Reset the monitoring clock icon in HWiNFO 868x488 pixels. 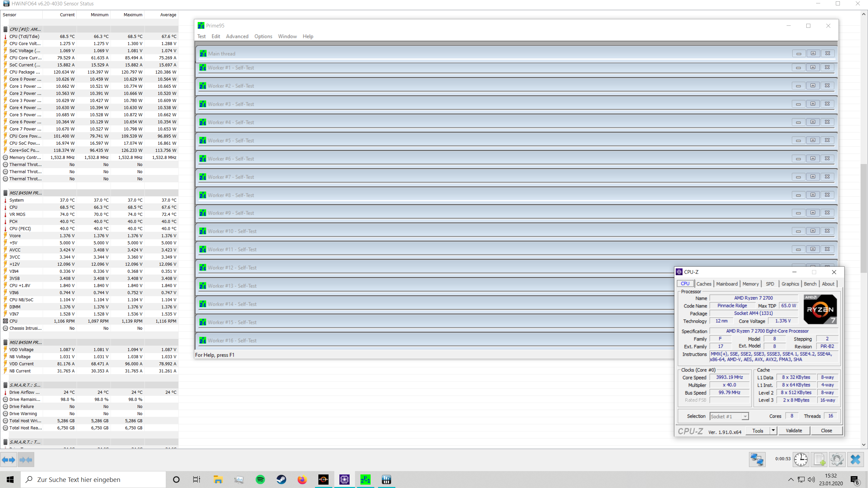(800, 460)
